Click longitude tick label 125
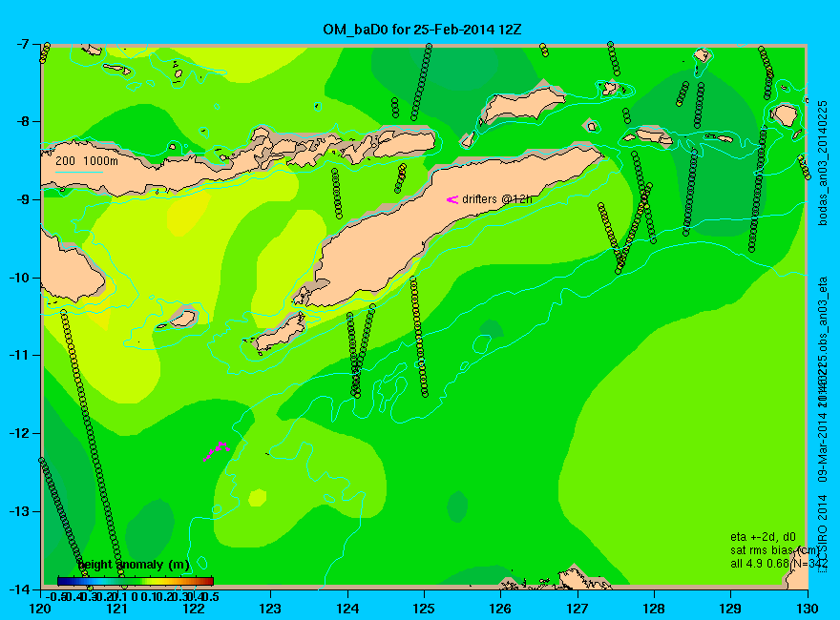This screenshot has width=840, height=620. pos(424,609)
